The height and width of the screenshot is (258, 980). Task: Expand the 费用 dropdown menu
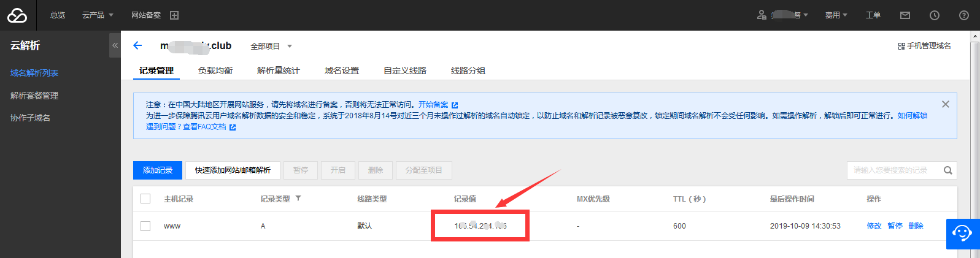point(836,15)
